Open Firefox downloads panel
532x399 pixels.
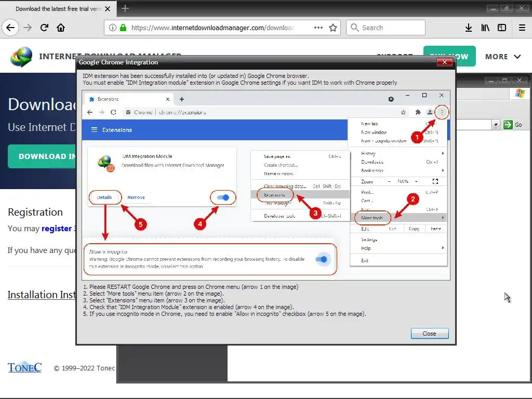(x=469, y=28)
